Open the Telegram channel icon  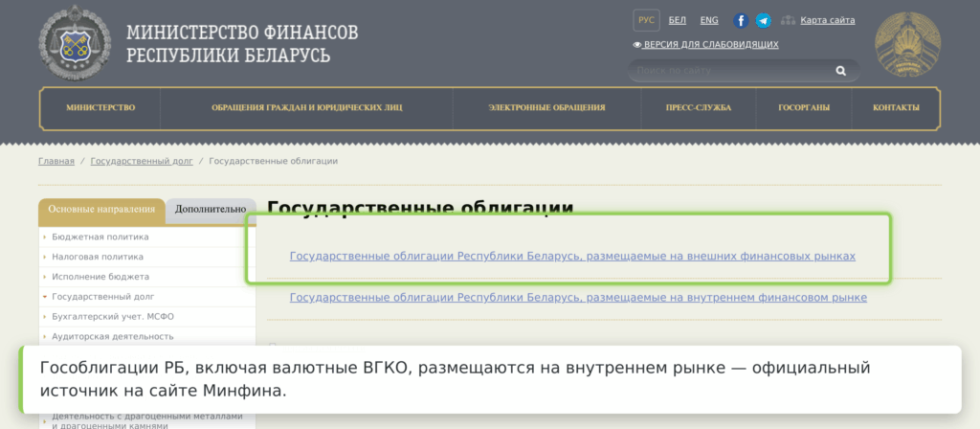(x=763, y=21)
